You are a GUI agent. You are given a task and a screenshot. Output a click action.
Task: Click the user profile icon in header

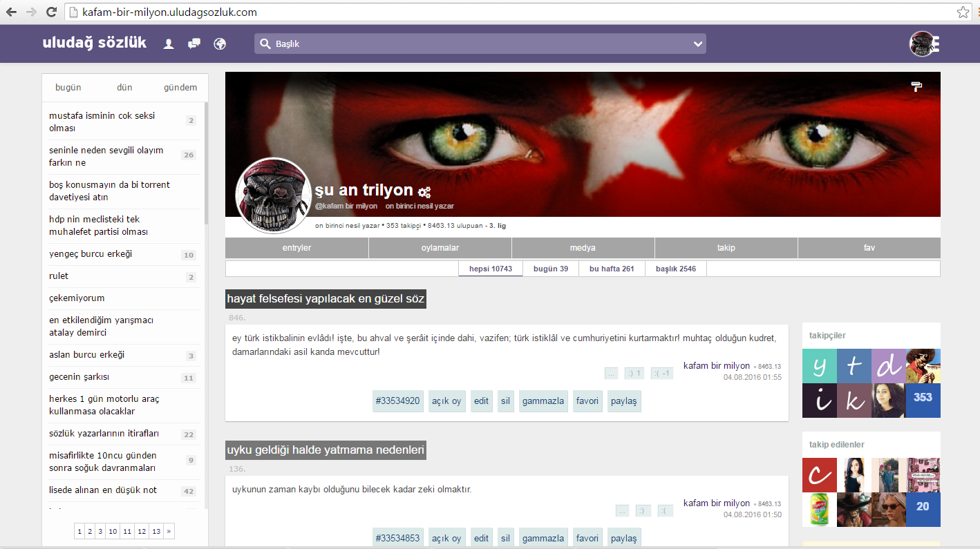coord(168,44)
